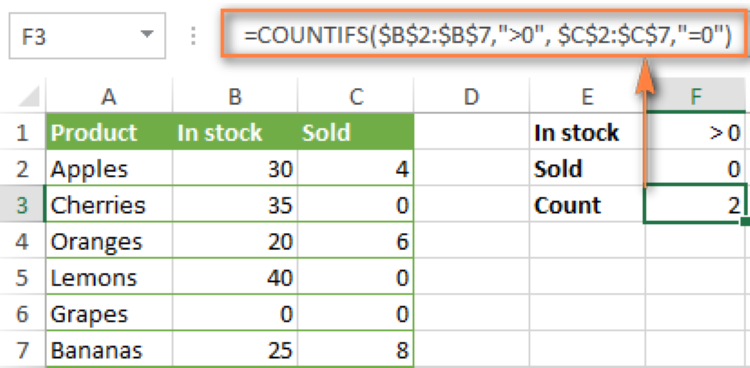Select row 7 header

pyautogui.click(x=22, y=350)
